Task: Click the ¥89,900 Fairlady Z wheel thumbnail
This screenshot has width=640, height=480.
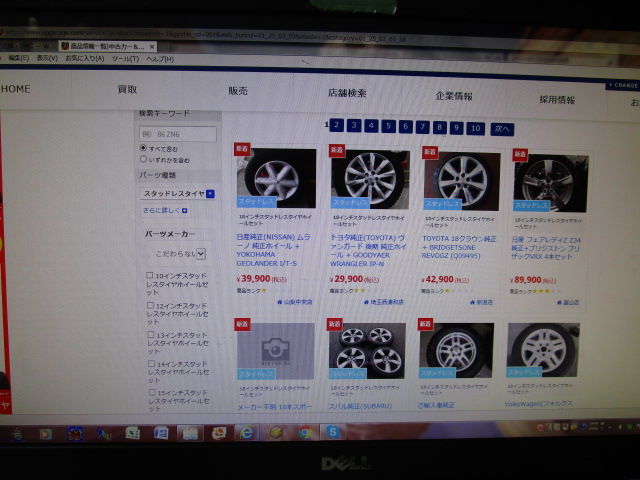Action: [551, 183]
